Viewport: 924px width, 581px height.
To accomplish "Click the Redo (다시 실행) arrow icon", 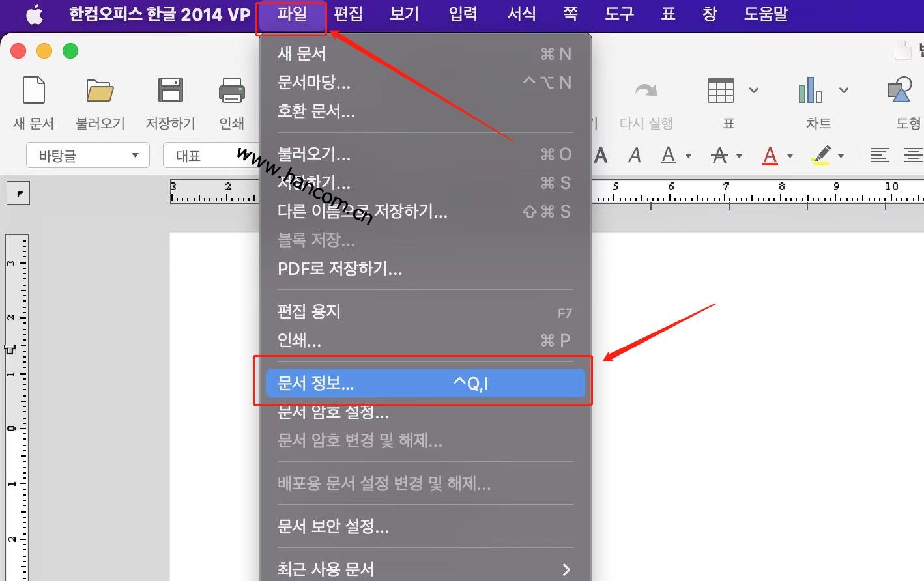I will 646,91.
